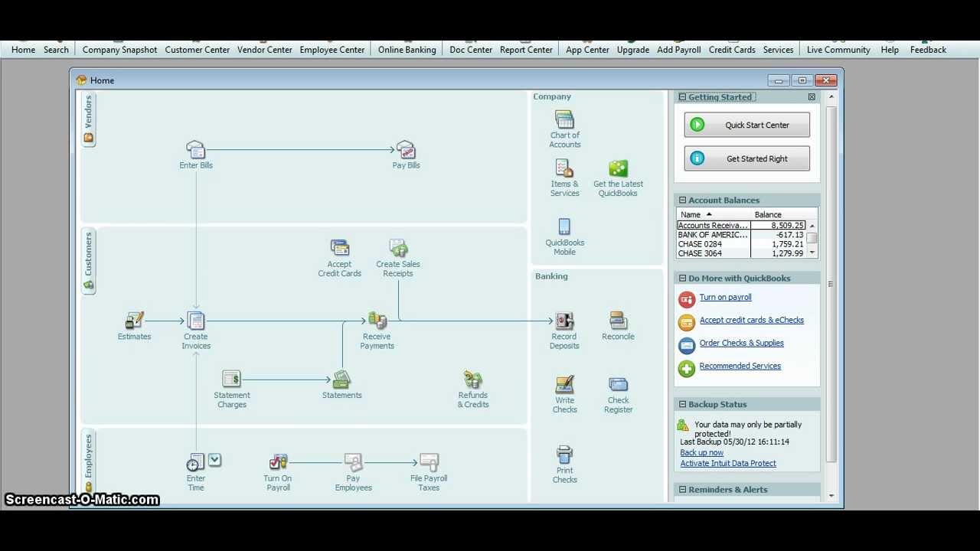Open the Reconcile icon
The width and height of the screenshot is (980, 551).
pos(618,321)
